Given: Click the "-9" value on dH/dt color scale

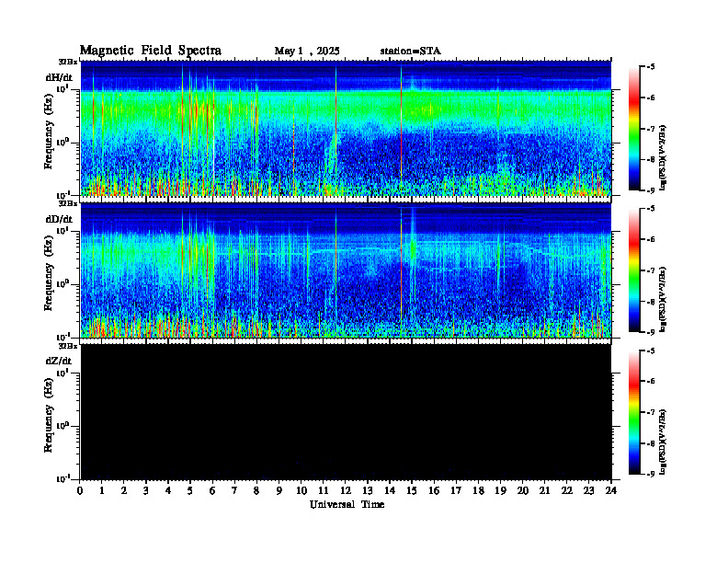Looking at the screenshot, I should point(651,190).
